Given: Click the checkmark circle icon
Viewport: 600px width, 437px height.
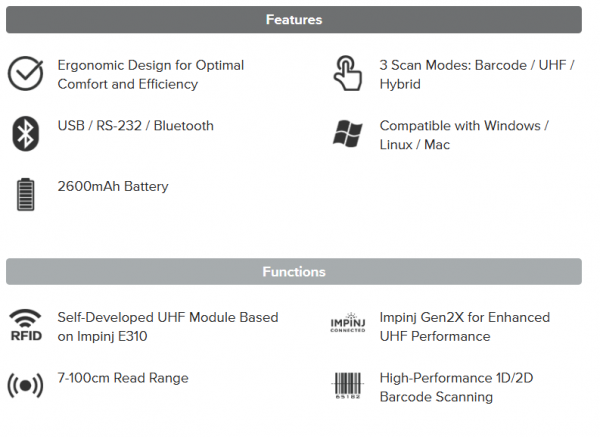Looking at the screenshot, I should click(x=26, y=73).
